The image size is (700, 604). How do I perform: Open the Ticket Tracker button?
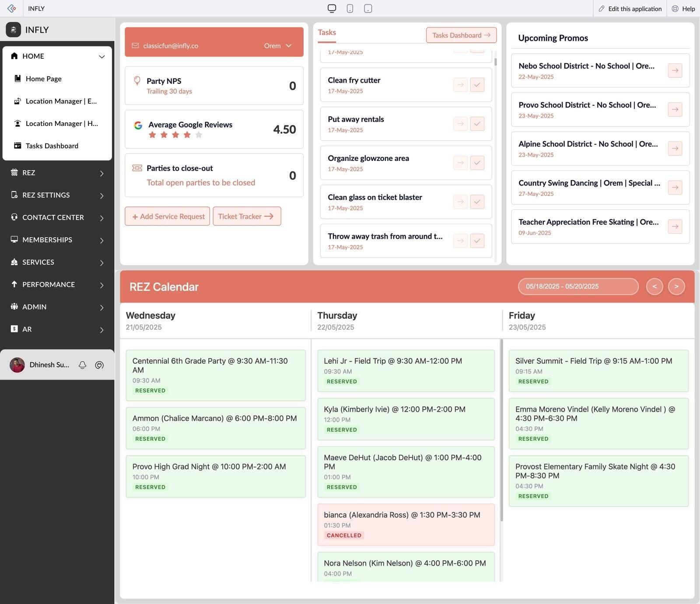[246, 216]
